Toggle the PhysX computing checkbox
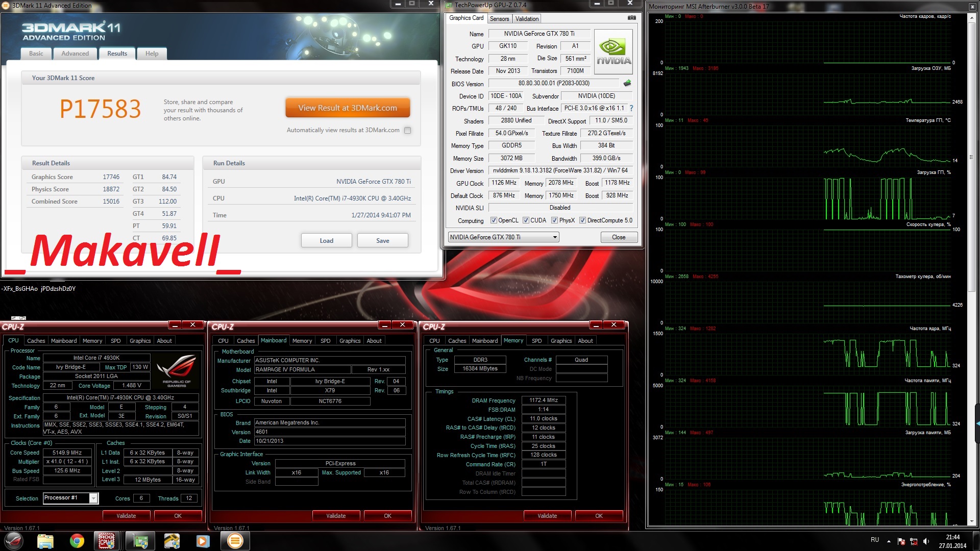Image resolution: width=980 pixels, height=551 pixels. coord(554,220)
